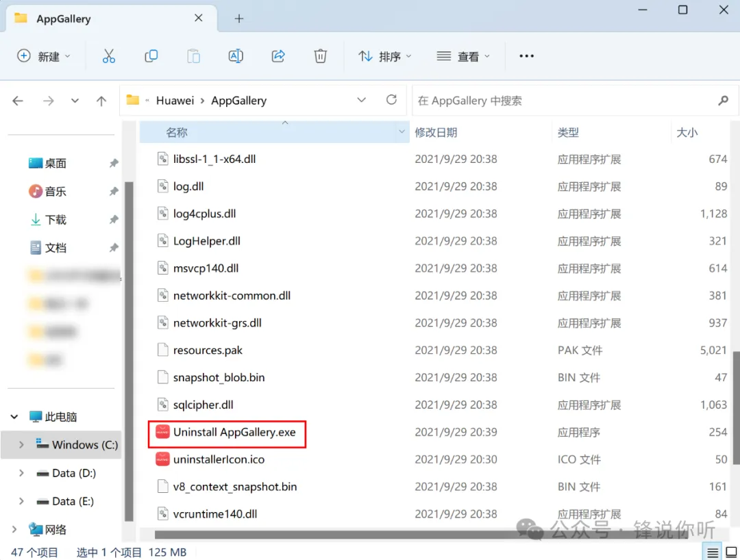The image size is (740, 560).
Task: Select the uninstallerIcon.ico file icon
Action: (162, 459)
